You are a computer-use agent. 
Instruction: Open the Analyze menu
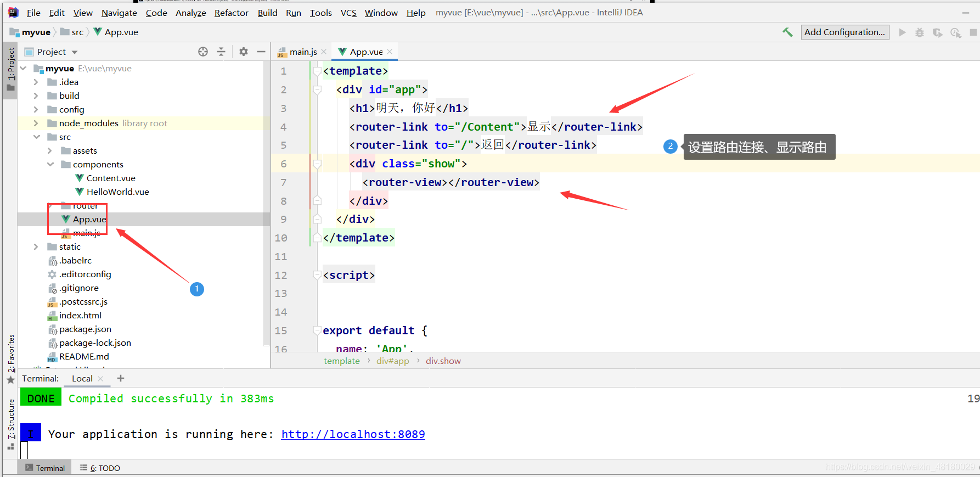click(191, 13)
